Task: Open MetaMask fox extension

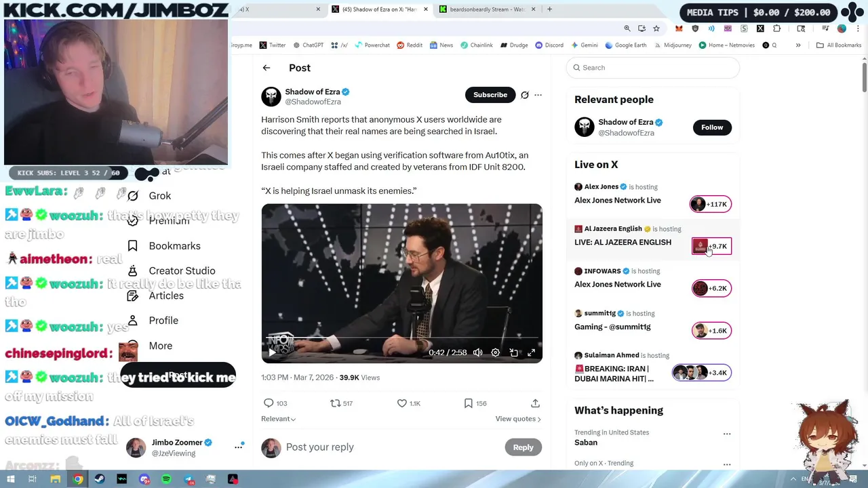Action: pos(679,28)
